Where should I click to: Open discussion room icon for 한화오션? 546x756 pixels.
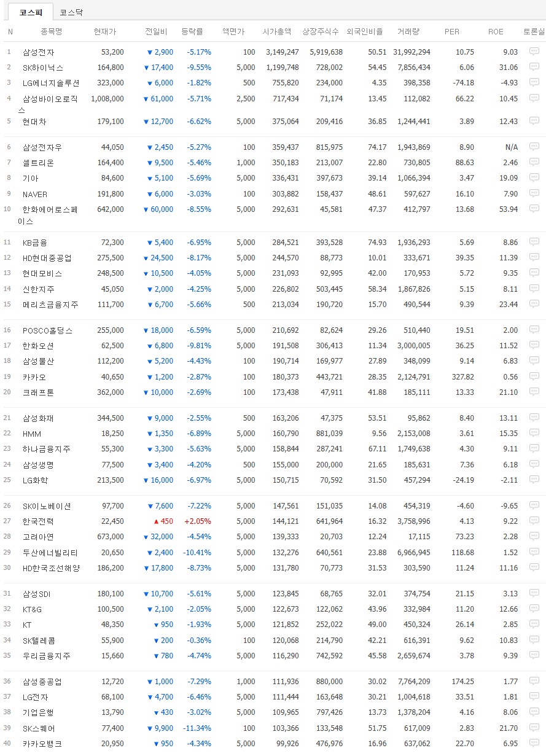(534, 345)
